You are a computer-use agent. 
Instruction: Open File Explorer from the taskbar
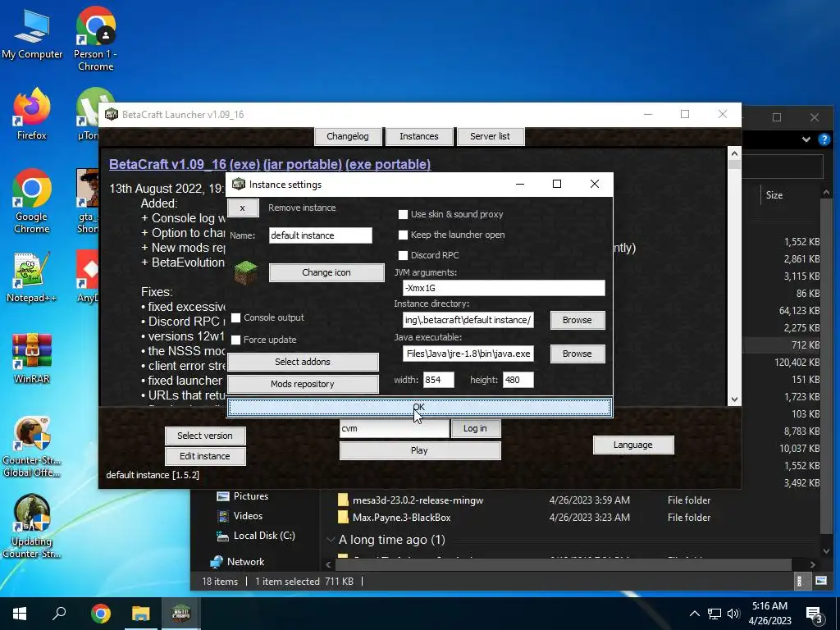pos(141,614)
